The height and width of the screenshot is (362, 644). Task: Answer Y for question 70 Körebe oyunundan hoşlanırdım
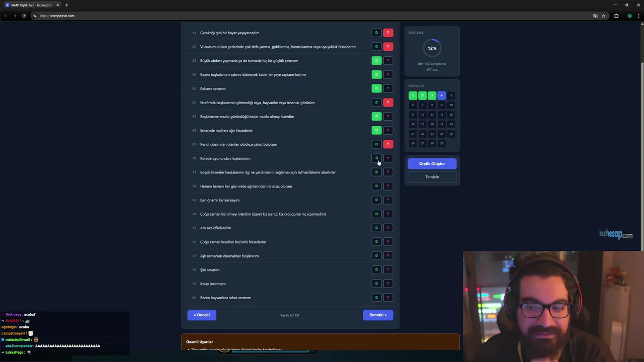pos(388,158)
